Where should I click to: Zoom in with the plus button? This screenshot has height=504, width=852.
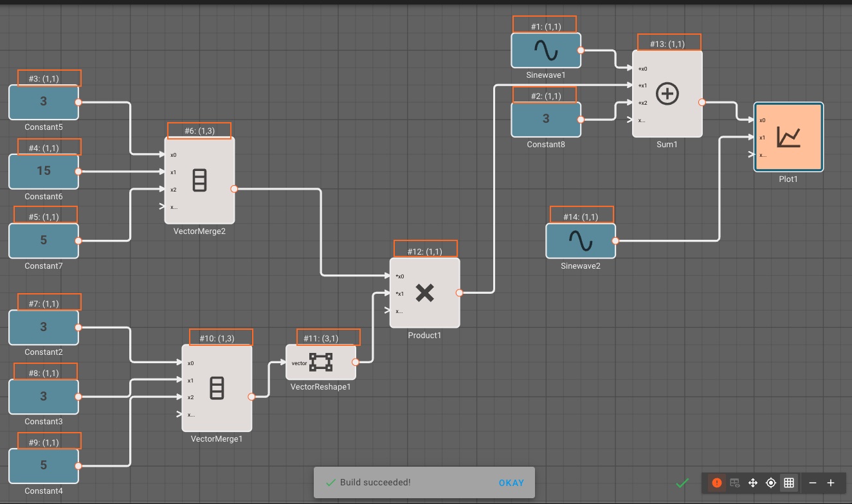(x=831, y=483)
